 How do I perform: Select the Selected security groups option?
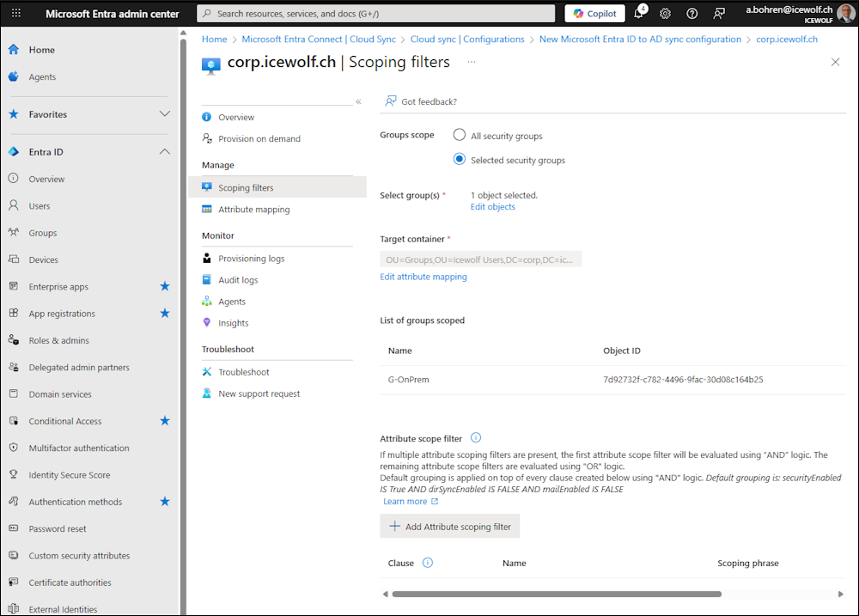(460, 160)
